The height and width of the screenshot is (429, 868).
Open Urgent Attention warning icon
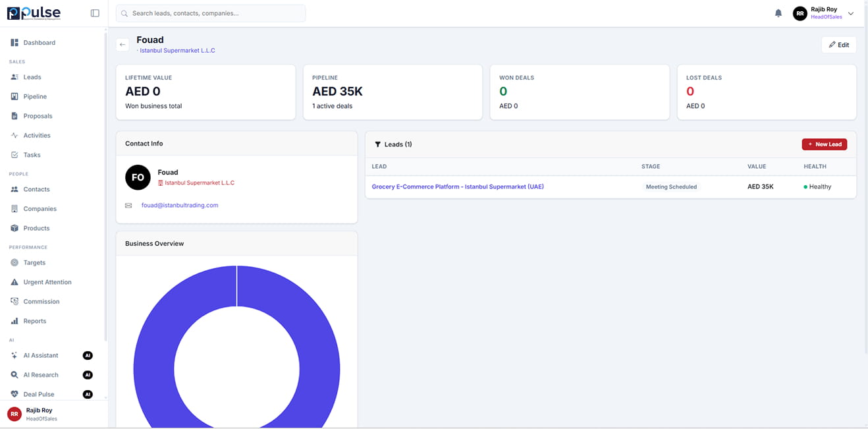click(14, 282)
